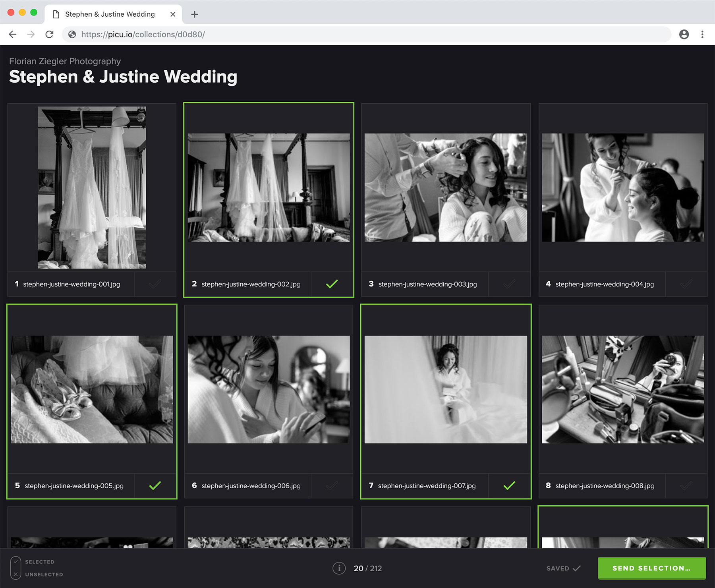
Task: Click the site info icon in the address bar
Action: 72,35
